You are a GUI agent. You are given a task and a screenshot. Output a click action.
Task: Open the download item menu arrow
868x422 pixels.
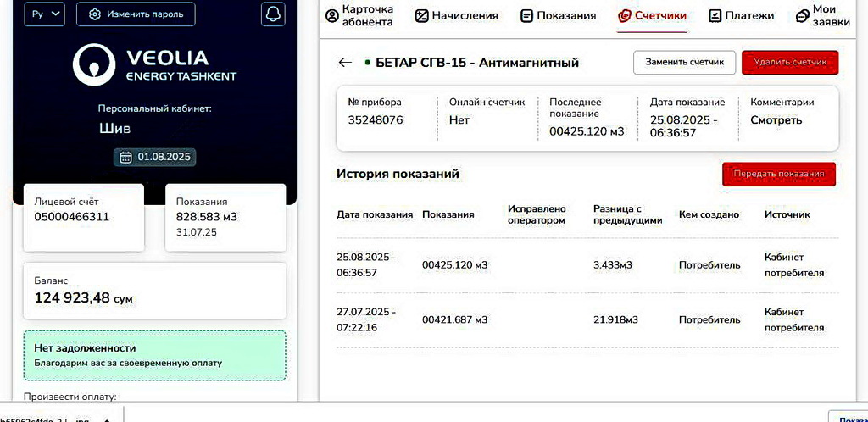(107, 418)
